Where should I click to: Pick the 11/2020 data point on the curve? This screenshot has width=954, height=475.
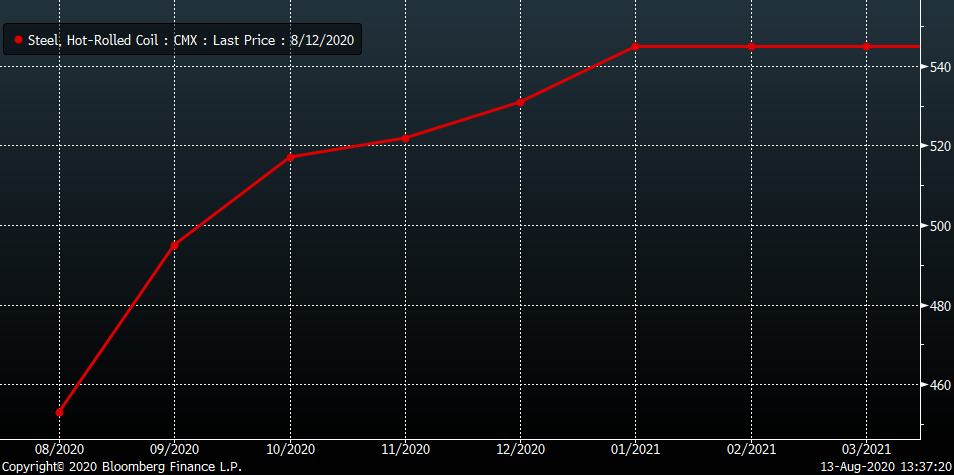click(405, 138)
